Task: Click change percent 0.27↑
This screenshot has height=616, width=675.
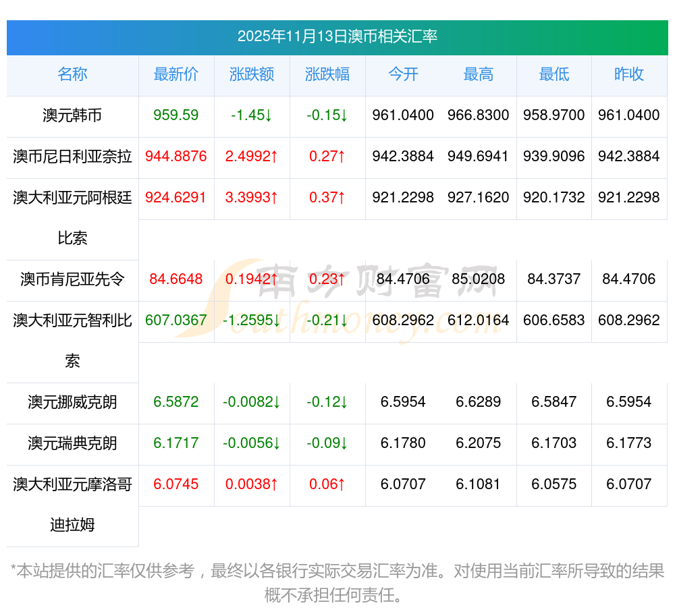Action: click(327, 156)
